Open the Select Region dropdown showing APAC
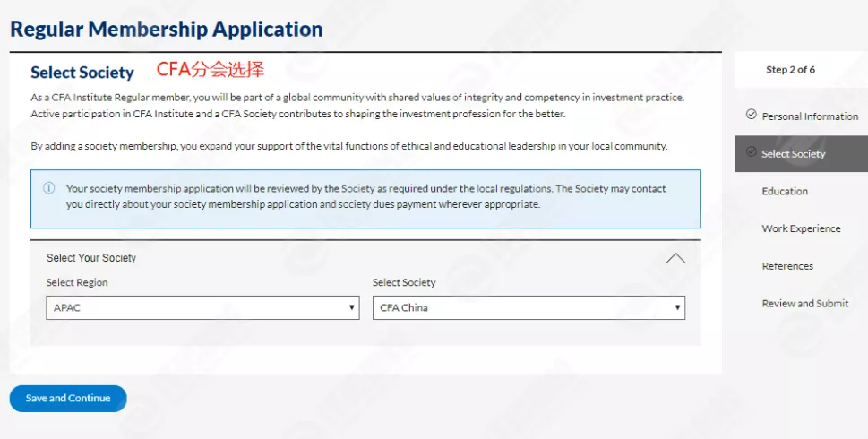 (204, 308)
